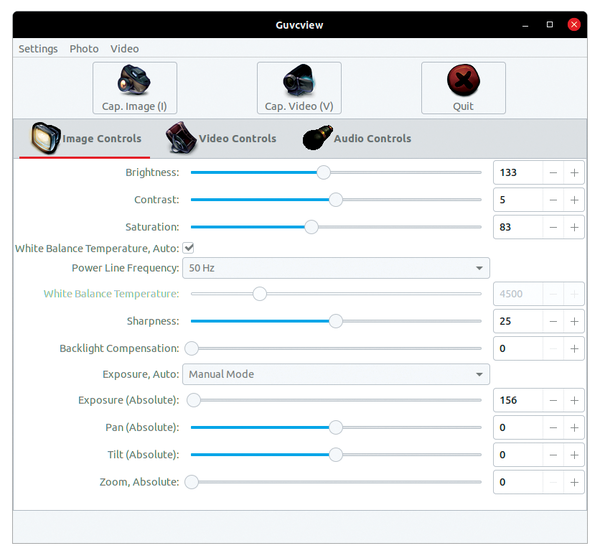Click the Zoom, Absolute slider handle
600x556 pixels.
point(191,482)
